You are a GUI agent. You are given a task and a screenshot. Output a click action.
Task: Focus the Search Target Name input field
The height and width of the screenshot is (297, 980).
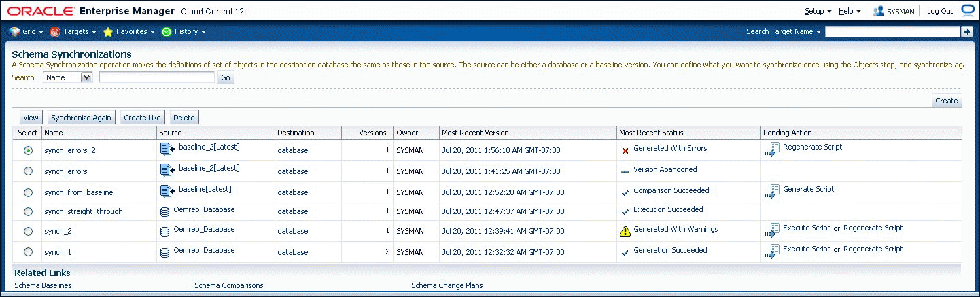point(892,31)
